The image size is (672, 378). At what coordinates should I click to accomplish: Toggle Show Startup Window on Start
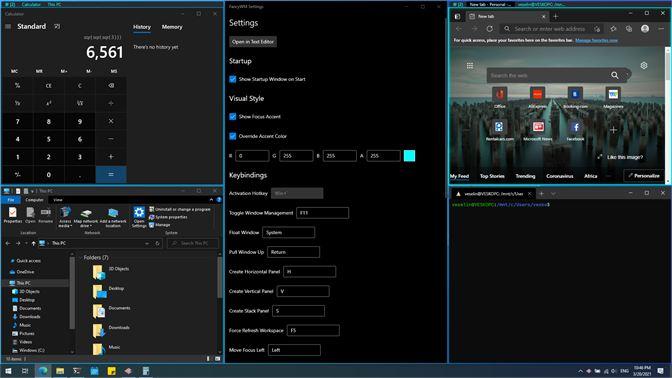[x=233, y=79]
